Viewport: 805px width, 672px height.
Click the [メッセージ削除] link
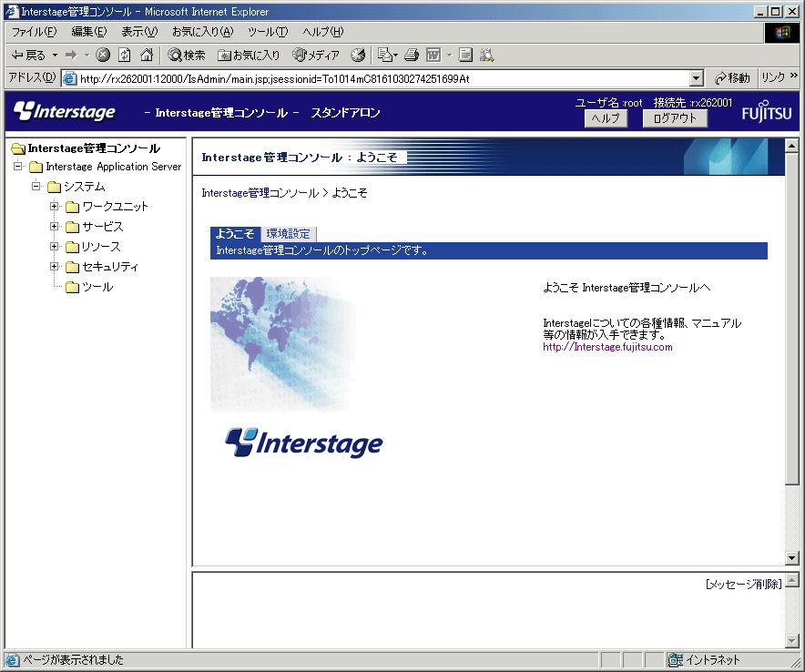point(743,585)
